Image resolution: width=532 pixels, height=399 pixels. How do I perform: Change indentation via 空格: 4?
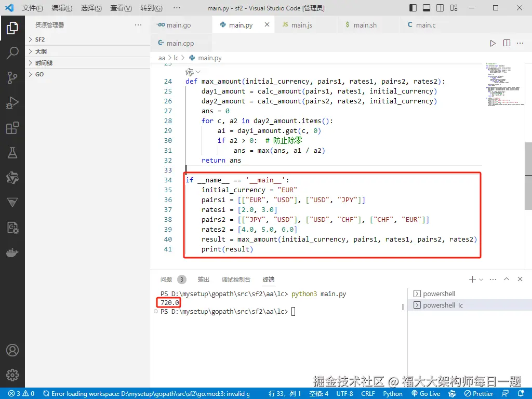pyautogui.click(x=318, y=394)
